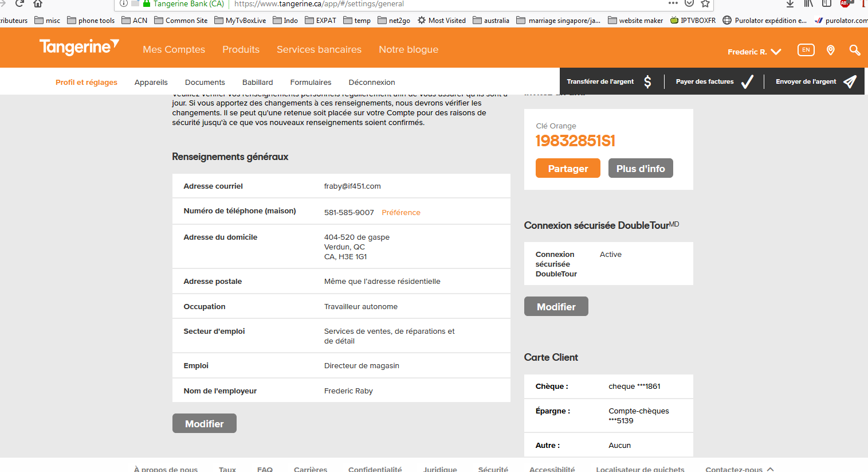Open the Produits menu

coord(241,49)
